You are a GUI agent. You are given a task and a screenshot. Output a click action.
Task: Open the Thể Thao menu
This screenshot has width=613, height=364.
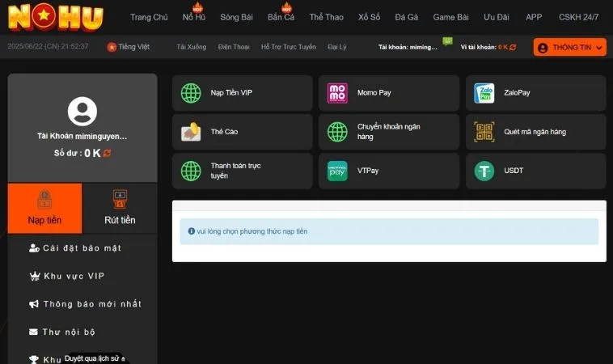click(x=326, y=17)
